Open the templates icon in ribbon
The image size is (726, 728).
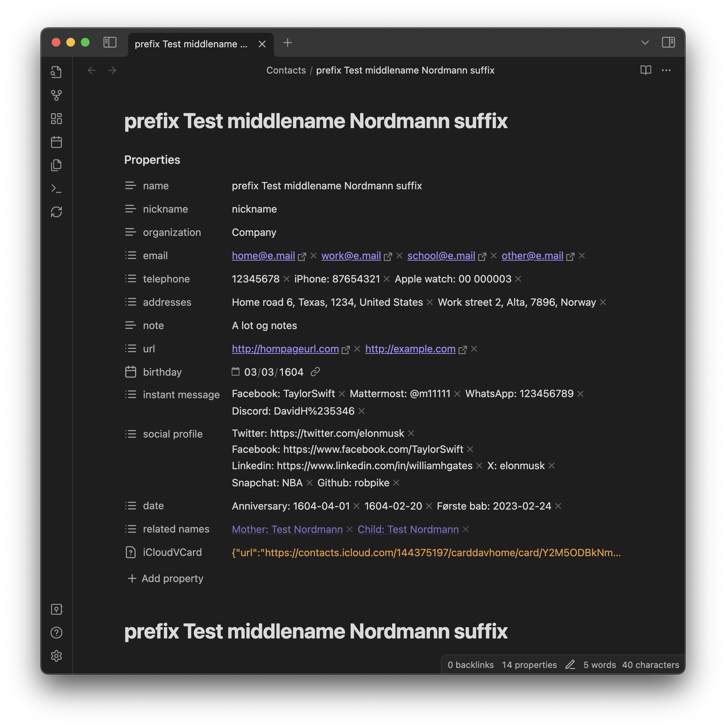point(56,165)
